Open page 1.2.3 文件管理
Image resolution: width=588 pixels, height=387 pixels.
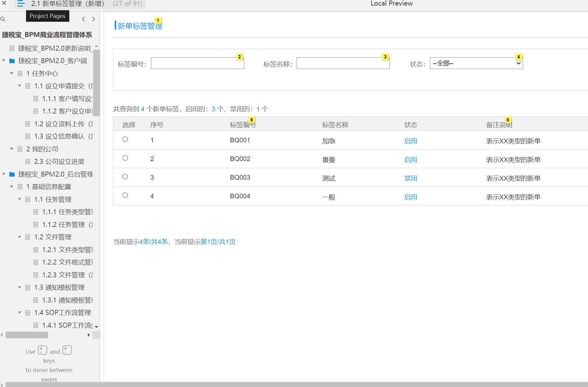tap(67, 275)
